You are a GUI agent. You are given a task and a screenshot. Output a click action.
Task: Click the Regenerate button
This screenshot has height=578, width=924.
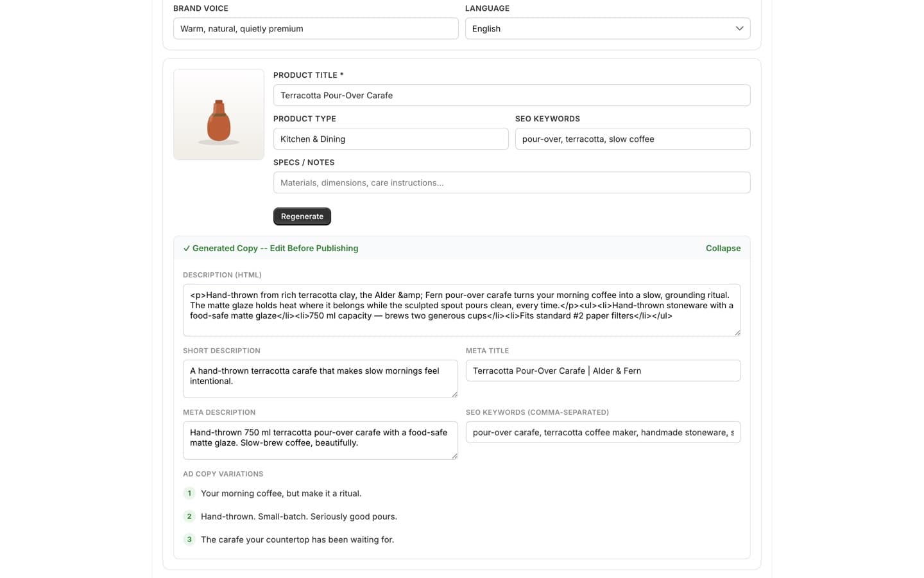(x=302, y=216)
